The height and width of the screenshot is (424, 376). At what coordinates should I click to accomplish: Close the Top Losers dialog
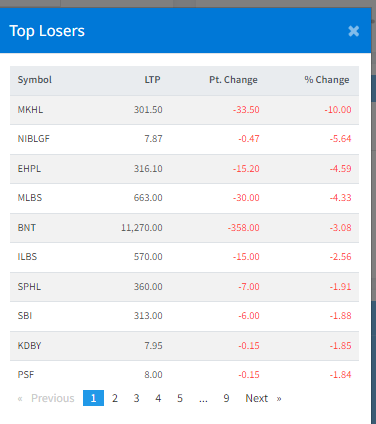pos(353,31)
